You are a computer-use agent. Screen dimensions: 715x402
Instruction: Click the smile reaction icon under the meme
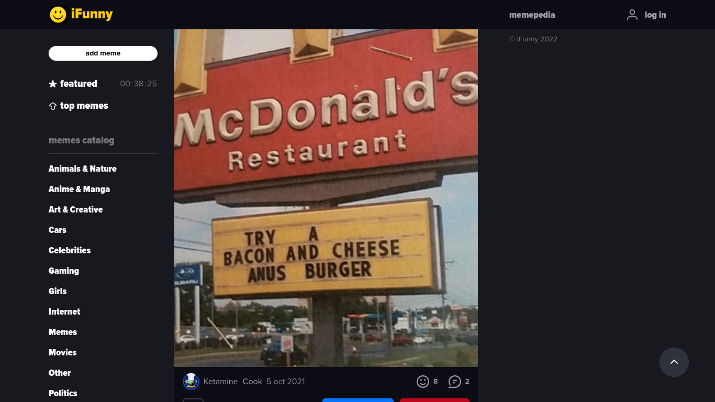point(423,381)
